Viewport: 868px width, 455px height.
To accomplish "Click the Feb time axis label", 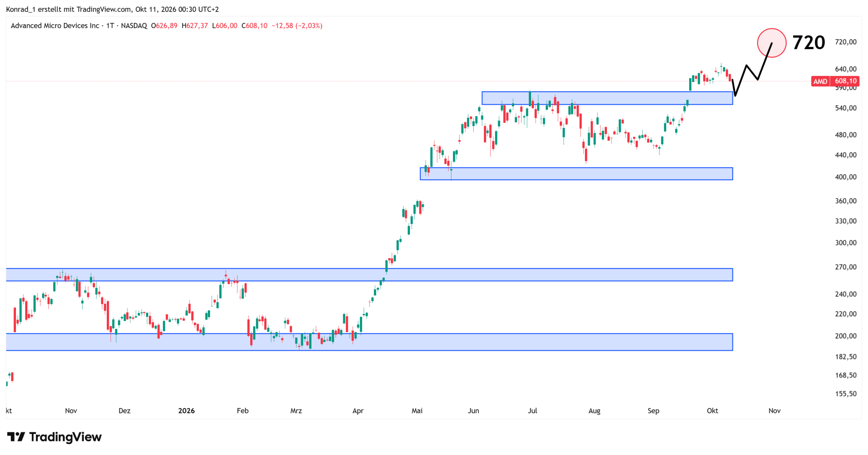I will [x=243, y=411].
